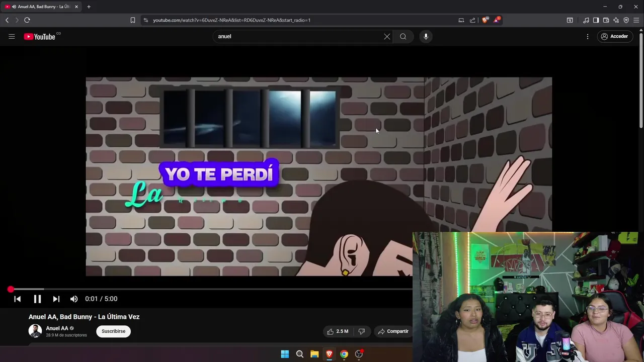Clear the search text 'anuel'
Viewport: 644px width, 362px height.
tap(387, 36)
